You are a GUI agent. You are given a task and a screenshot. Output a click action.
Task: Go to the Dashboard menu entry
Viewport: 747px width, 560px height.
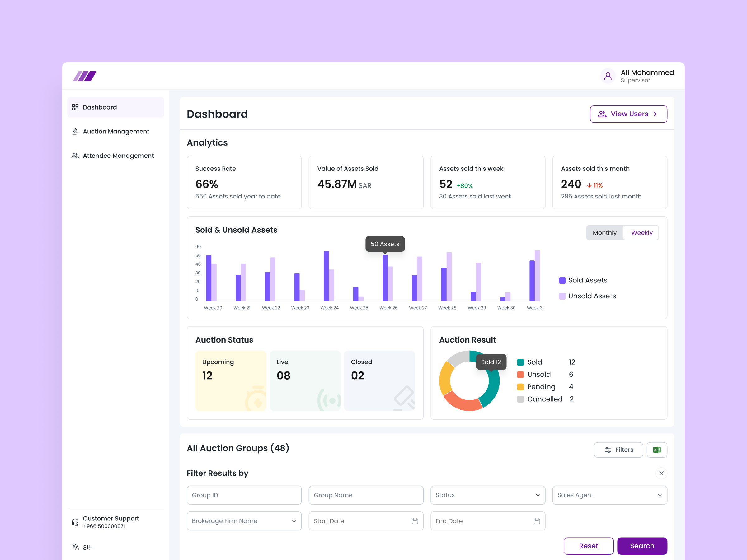tap(99, 107)
